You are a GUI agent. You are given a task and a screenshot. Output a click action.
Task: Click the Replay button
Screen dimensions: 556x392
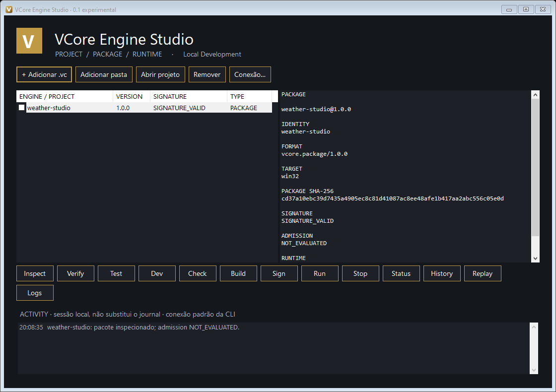[x=483, y=273]
